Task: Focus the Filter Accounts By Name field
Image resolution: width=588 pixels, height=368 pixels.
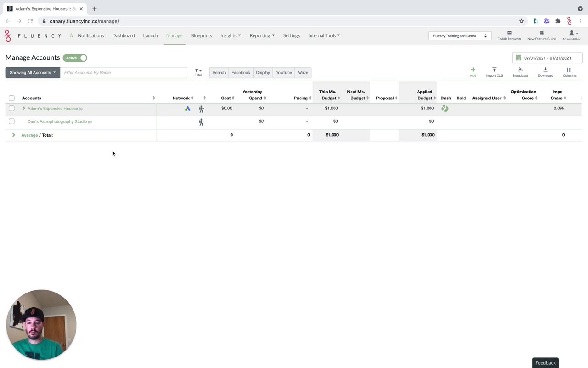Action: point(124,72)
